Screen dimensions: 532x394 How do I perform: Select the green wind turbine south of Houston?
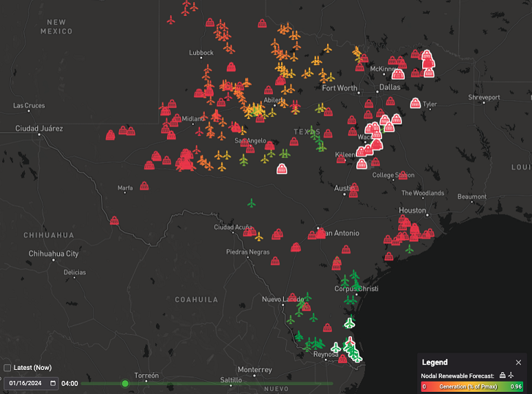tap(409, 250)
